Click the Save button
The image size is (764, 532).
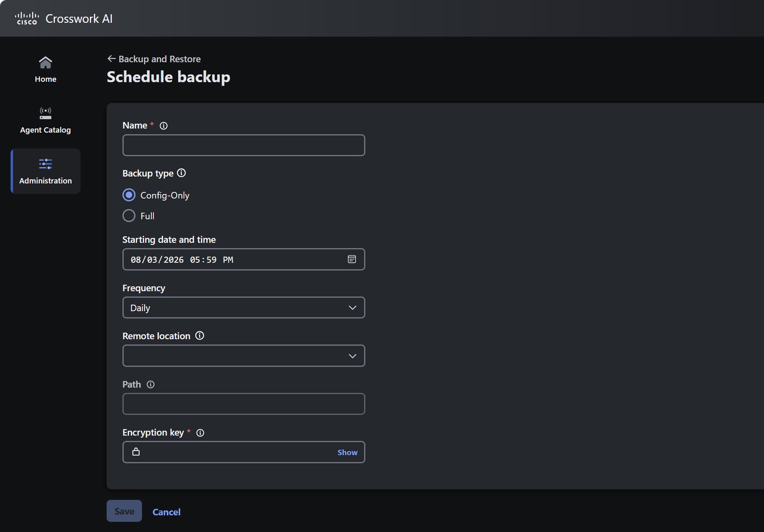click(x=124, y=511)
